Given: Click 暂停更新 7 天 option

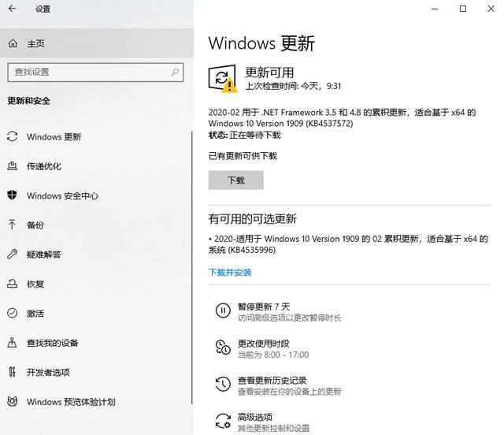Looking at the screenshot, I should pyautogui.click(x=278, y=311).
